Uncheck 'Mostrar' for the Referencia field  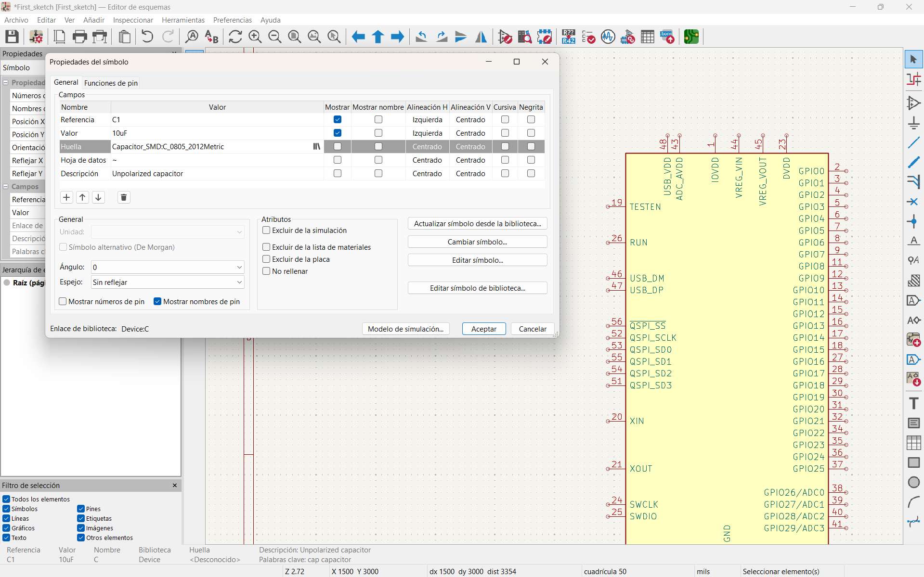point(337,119)
